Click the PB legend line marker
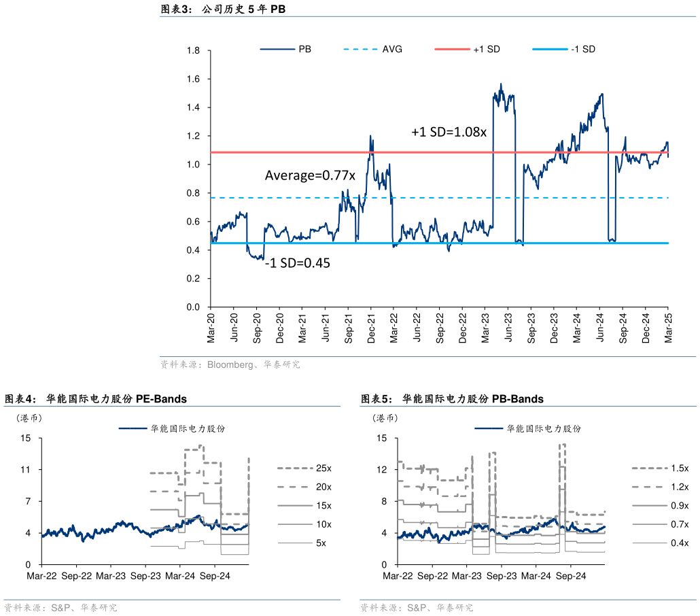This screenshot has height=616, width=700. coord(277,50)
